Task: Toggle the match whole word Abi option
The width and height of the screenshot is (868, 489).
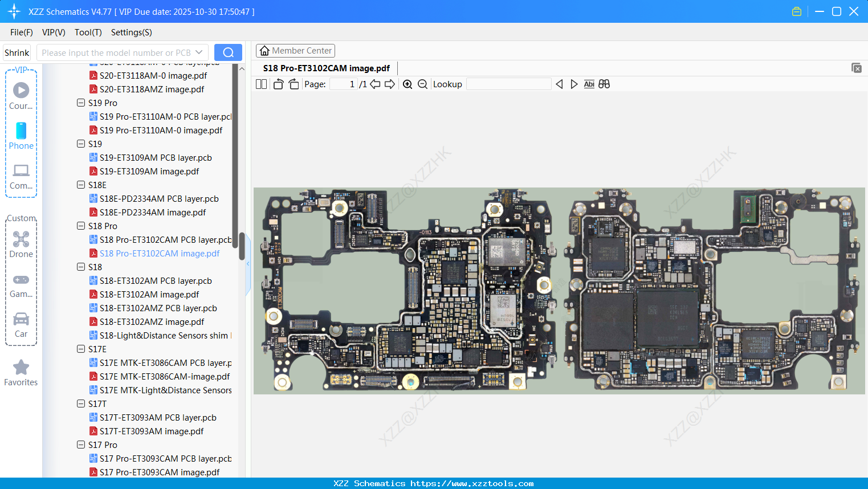Action: pyautogui.click(x=589, y=84)
